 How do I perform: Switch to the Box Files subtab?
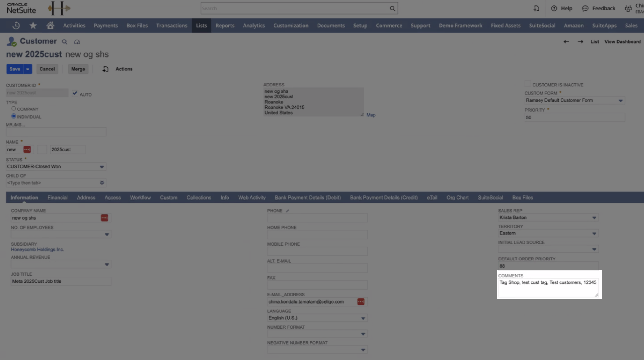[x=523, y=198]
